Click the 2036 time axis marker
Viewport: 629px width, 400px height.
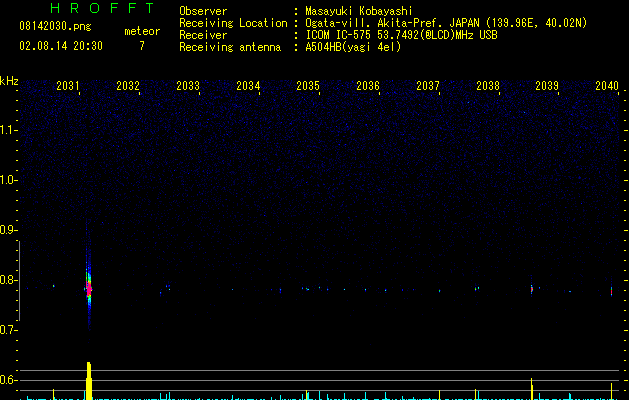368,86
